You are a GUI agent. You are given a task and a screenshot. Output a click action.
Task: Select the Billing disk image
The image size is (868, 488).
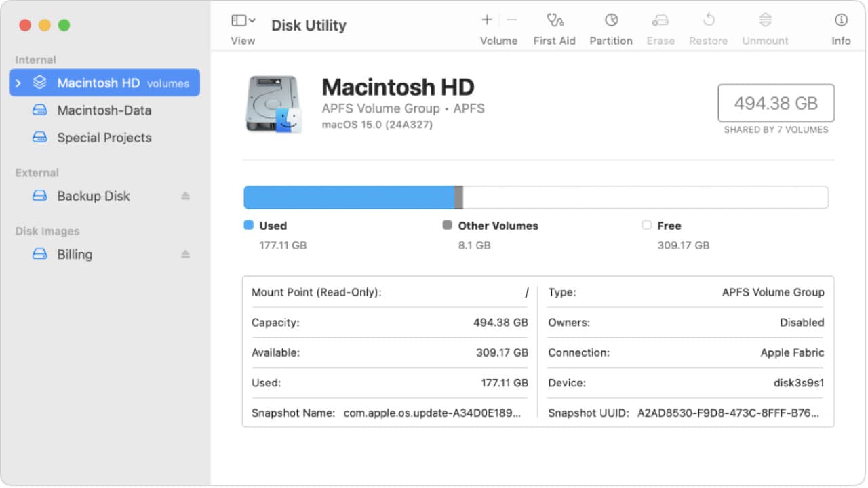pos(75,255)
